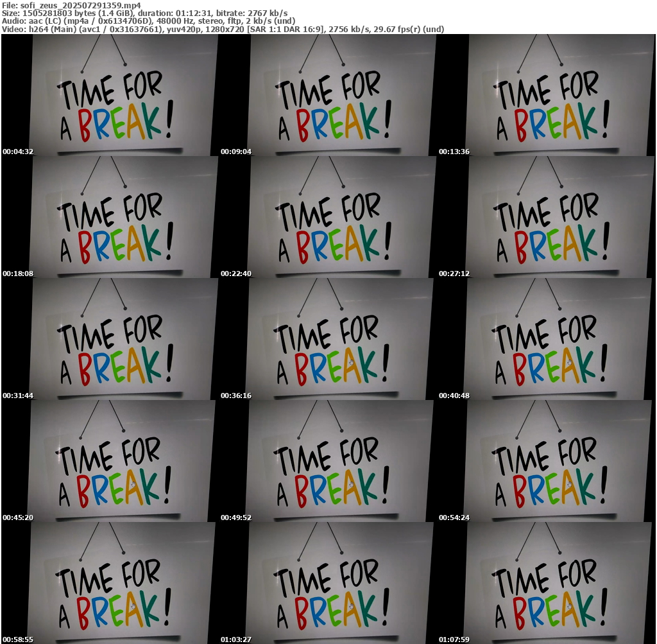Viewport: 657px width, 644px height.
Task: Open the frame at 00:27:12
Action: click(547, 217)
